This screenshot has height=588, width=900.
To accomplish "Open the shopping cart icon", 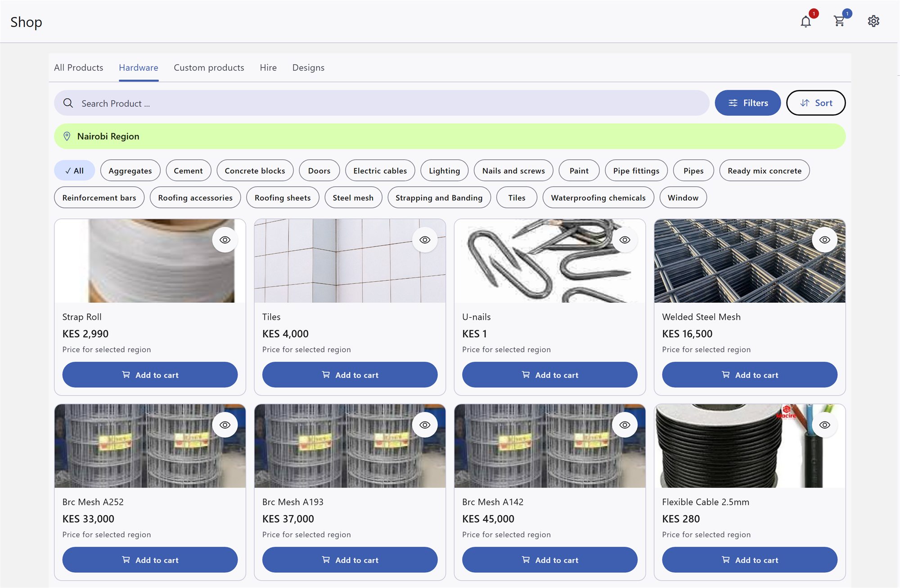I will [x=839, y=21].
